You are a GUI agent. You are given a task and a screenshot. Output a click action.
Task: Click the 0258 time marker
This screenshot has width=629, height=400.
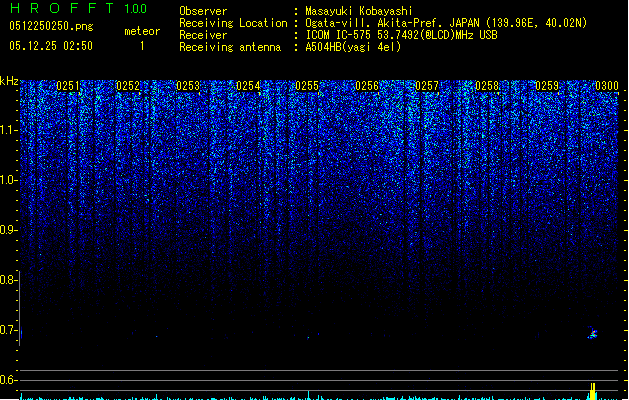point(487,85)
